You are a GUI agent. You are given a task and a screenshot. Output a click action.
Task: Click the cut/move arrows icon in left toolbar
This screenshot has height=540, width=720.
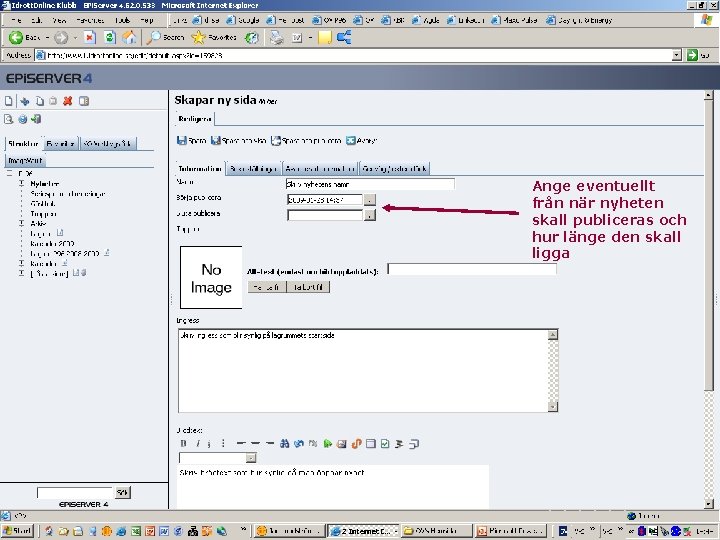click(x=25, y=101)
